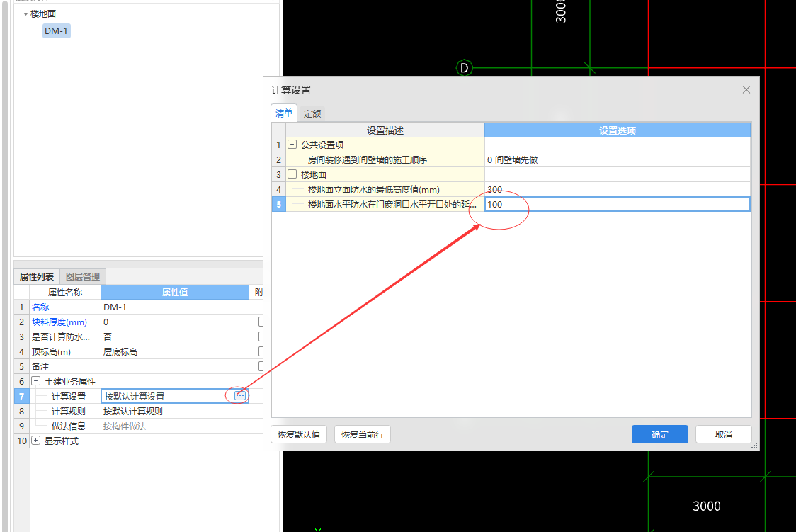The image size is (796, 532).
Task: Collapse the 楼地面 tree node
Action: [26, 14]
